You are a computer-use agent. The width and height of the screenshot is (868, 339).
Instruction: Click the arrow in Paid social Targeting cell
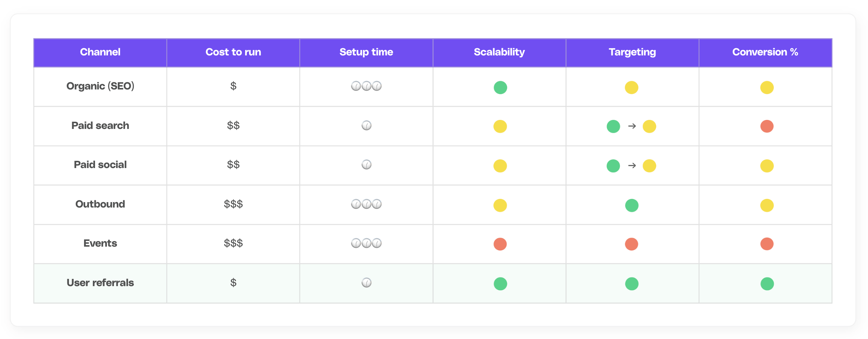[632, 166]
